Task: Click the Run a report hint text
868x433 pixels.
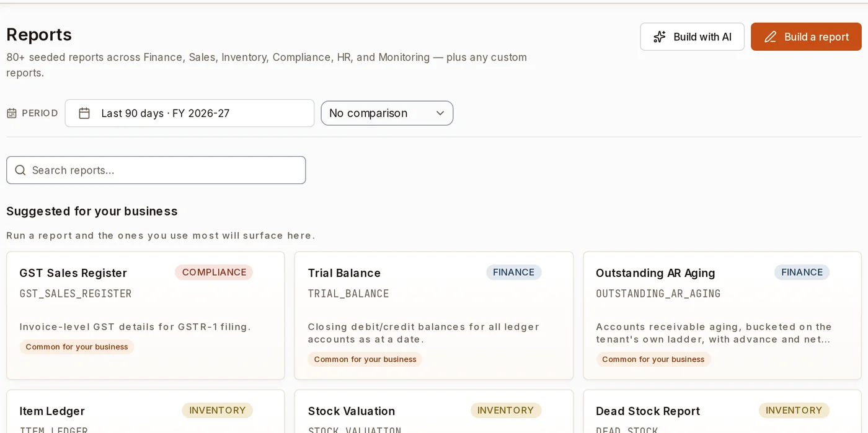Action: point(161,236)
